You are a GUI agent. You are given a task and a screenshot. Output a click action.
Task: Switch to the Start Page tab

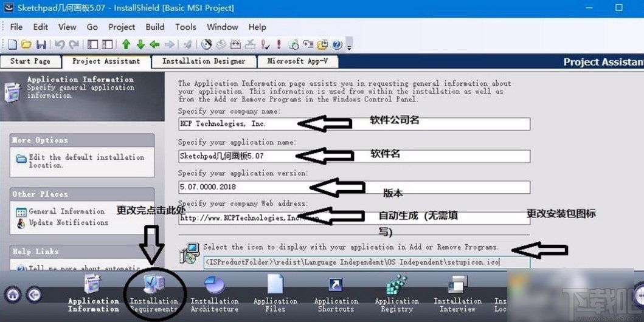pyautogui.click(x=30, y=61)
